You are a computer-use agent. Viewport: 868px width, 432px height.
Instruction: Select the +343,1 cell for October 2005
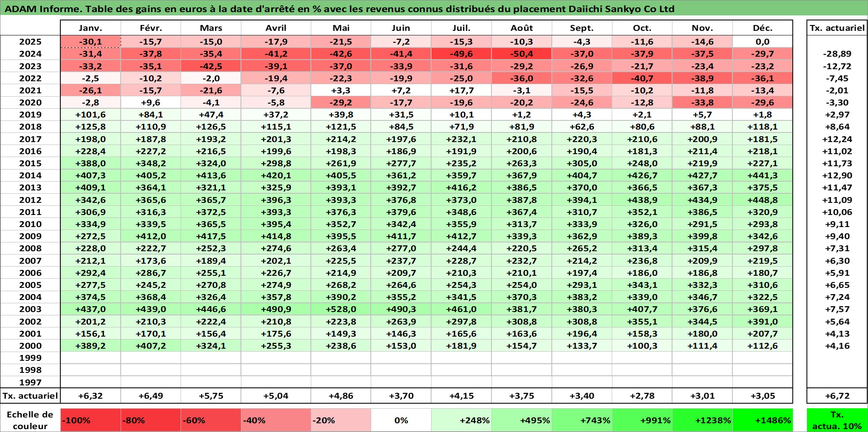click(642, 285)
